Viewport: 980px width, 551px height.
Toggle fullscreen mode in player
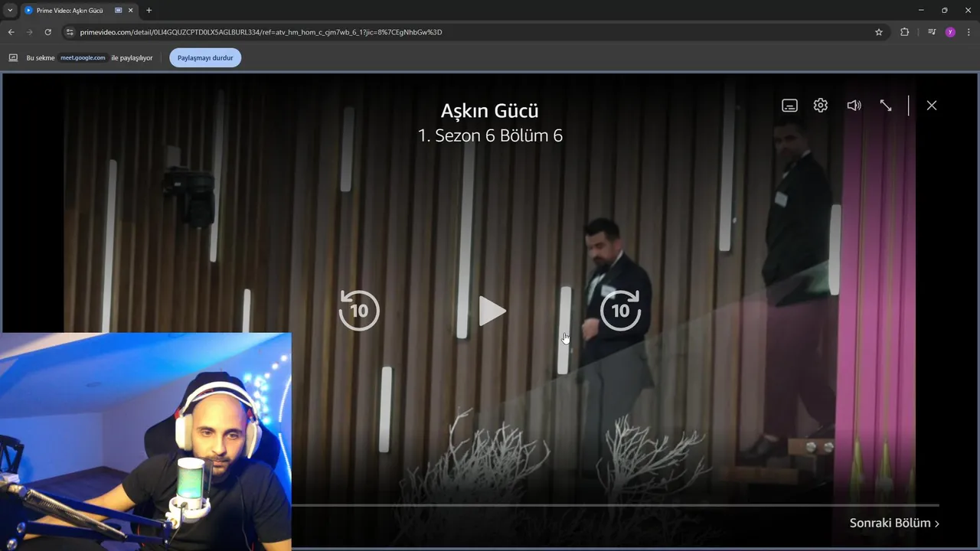pos(886,106)
